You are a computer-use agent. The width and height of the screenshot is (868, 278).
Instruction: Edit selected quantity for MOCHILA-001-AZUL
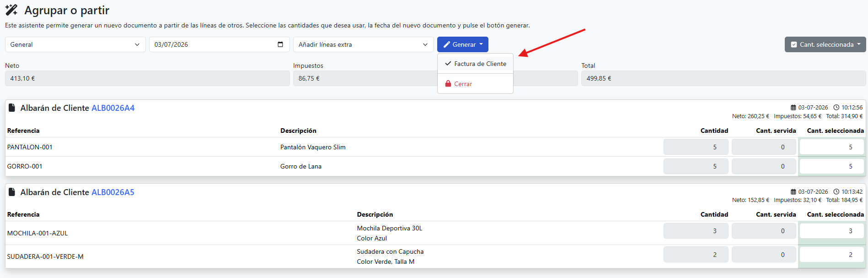click(x=832, y=231)
